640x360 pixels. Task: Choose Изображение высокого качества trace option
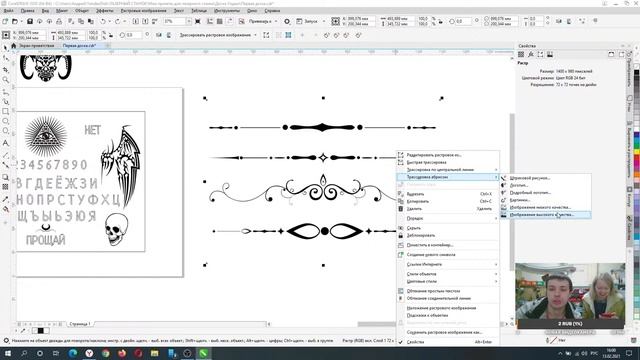[x=545, y=215]
